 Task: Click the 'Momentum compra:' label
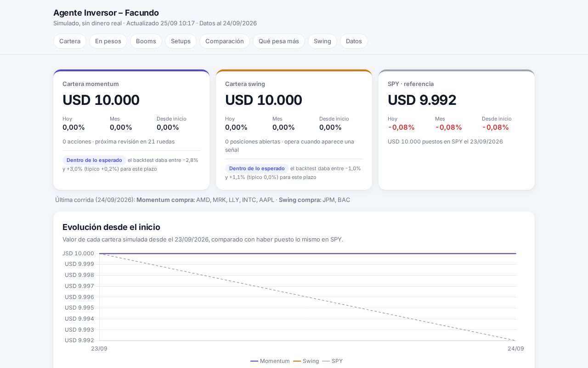pyautogui.click(x=166, y=200)
